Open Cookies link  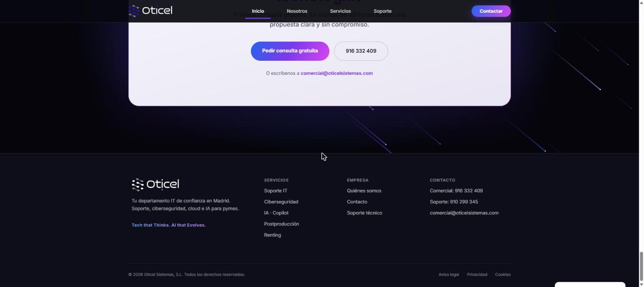[503, 274]
